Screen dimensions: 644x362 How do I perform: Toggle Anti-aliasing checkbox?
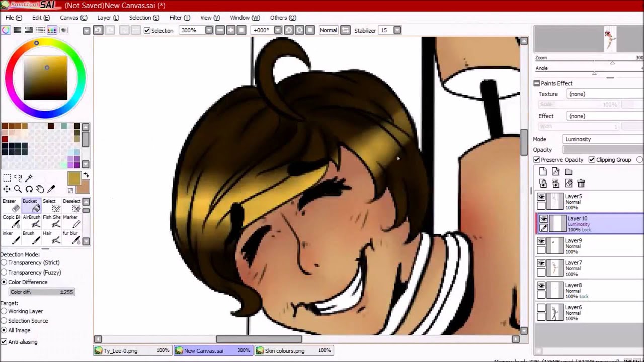(x=4, y=342)
